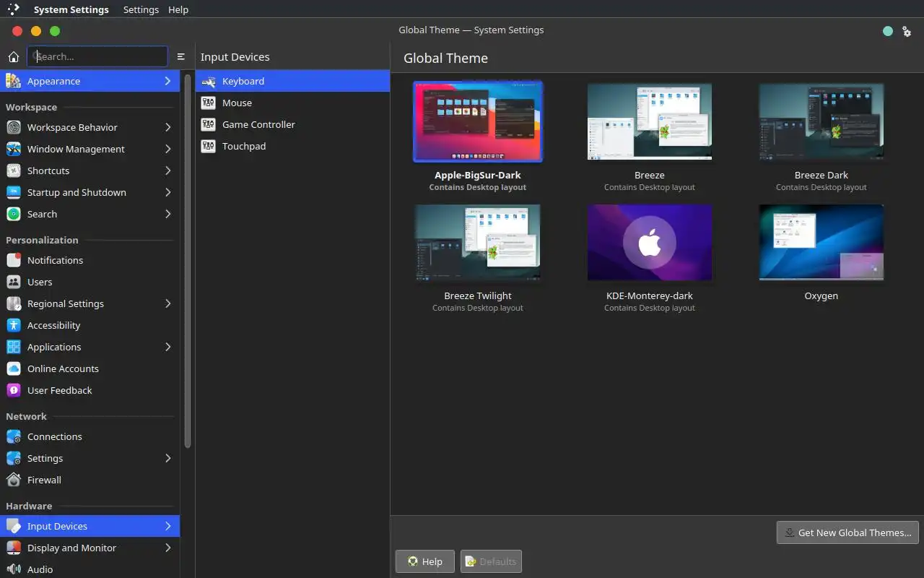This screenshot has width=924, height=578.
Task: Expand the Shortcuts arrow
Action: pyautogui.click(x=167, y=171)
